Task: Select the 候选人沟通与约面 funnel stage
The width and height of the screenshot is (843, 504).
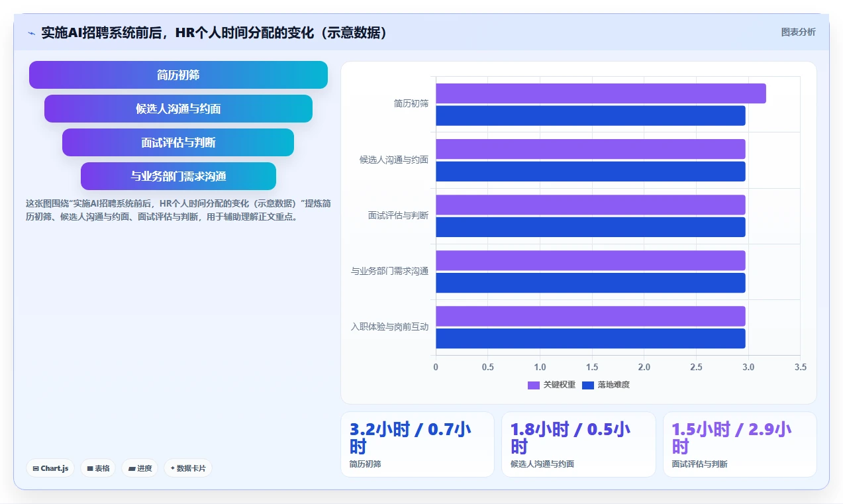Action: coord(178,109)
